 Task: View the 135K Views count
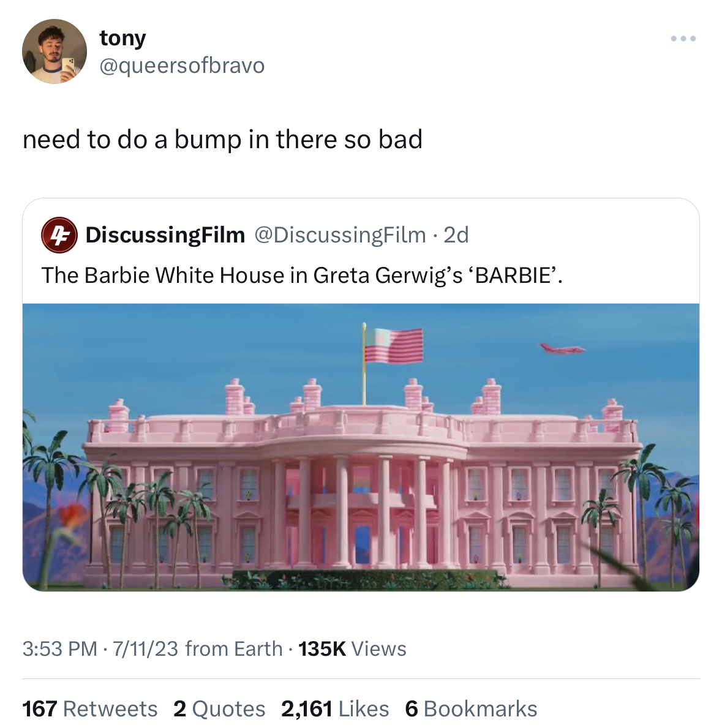(x=352, y=648)
